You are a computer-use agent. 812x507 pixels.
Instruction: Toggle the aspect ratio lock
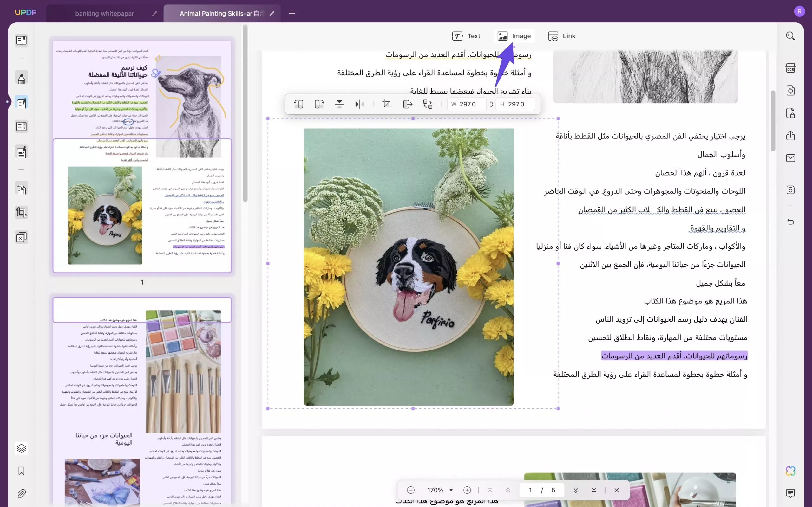[491, 104]
